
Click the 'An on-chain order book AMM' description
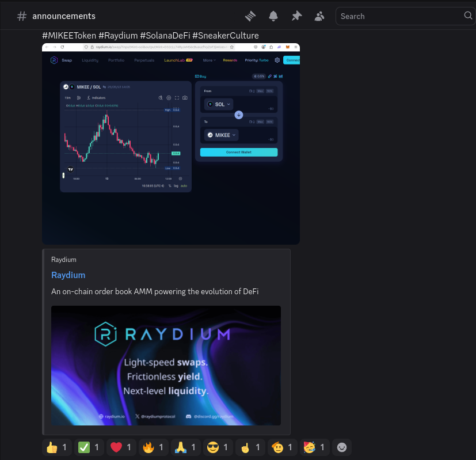coord(155,291)
